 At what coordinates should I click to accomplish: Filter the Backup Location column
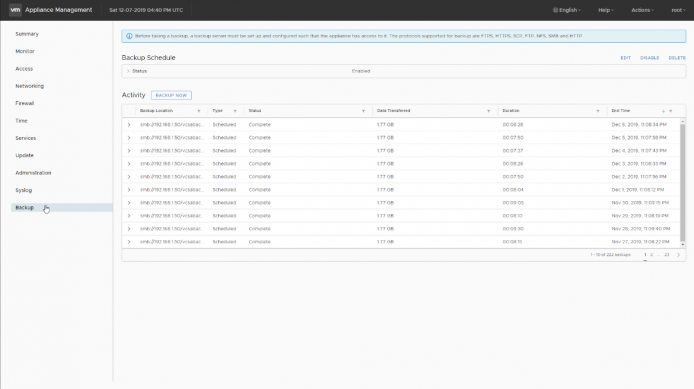[x=199, y=111]
